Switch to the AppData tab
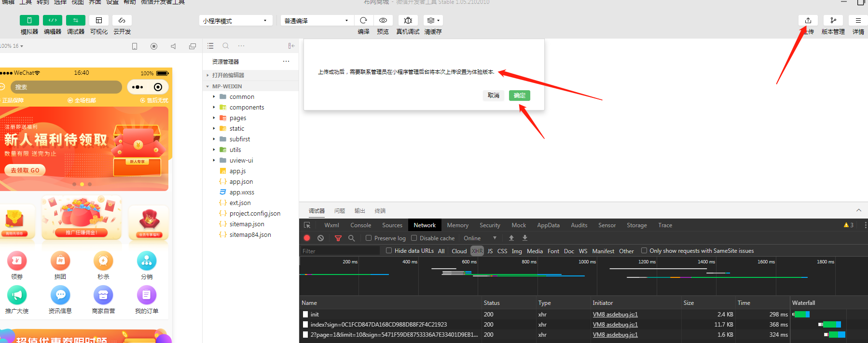This screenshot has height=343, width=868. pos(549,225)
